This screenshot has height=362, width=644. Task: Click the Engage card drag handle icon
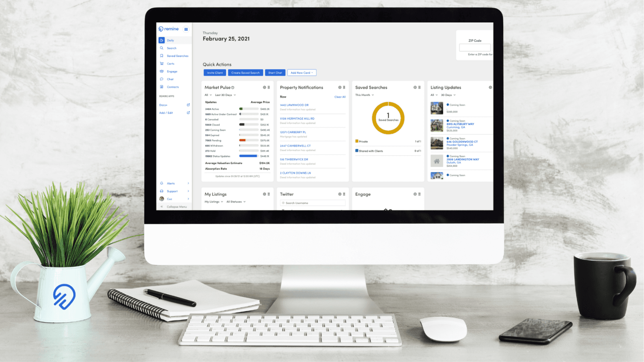click(x=419, y=194)
